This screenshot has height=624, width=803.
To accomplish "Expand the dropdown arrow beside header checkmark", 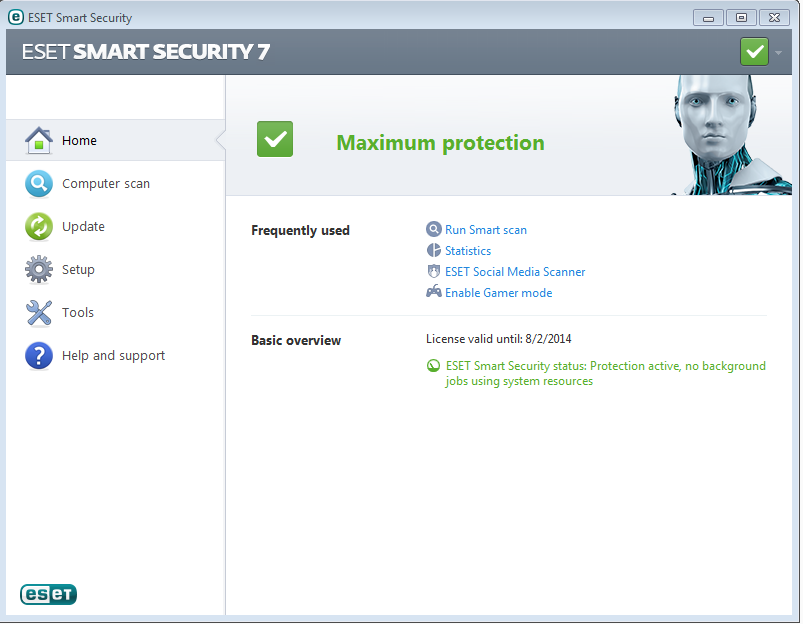I will (x=778, y=52).
